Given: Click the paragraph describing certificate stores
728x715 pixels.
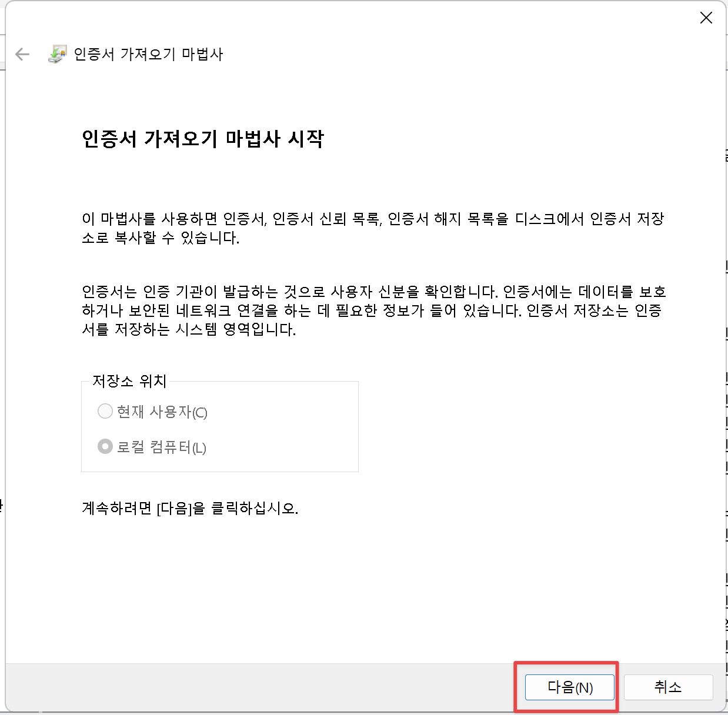Looking at the screenshot, I should coord(373,311).
